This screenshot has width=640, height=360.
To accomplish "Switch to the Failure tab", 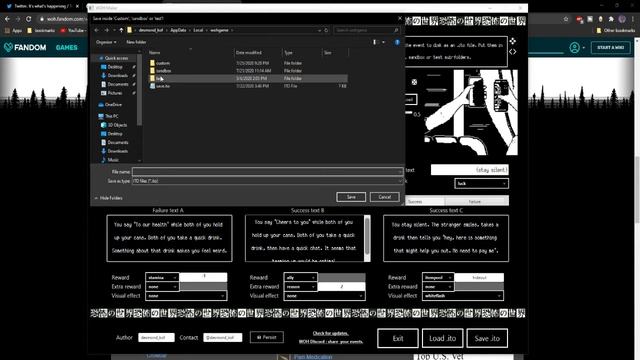I will click(x=476, y=201).
